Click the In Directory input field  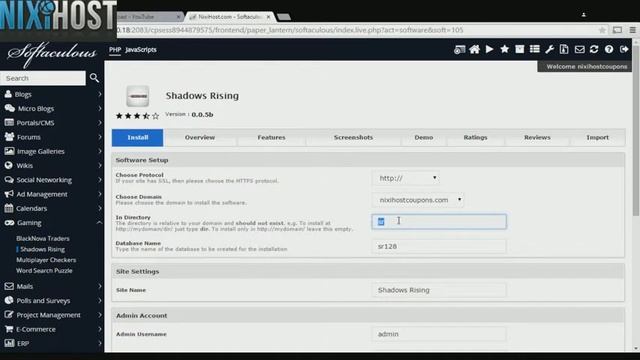[439, 222]
